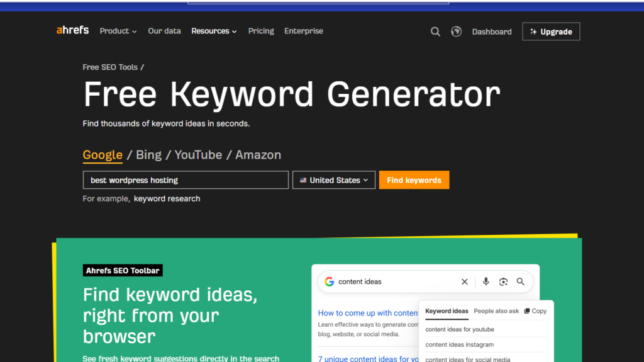The height and width of the screenshot is (362, 644).
Task: Expand the Product menu
Action: (x=118, y=31)
